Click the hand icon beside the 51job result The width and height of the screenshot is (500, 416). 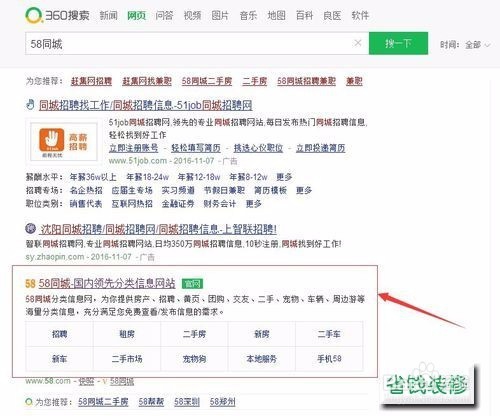[30, 104]
